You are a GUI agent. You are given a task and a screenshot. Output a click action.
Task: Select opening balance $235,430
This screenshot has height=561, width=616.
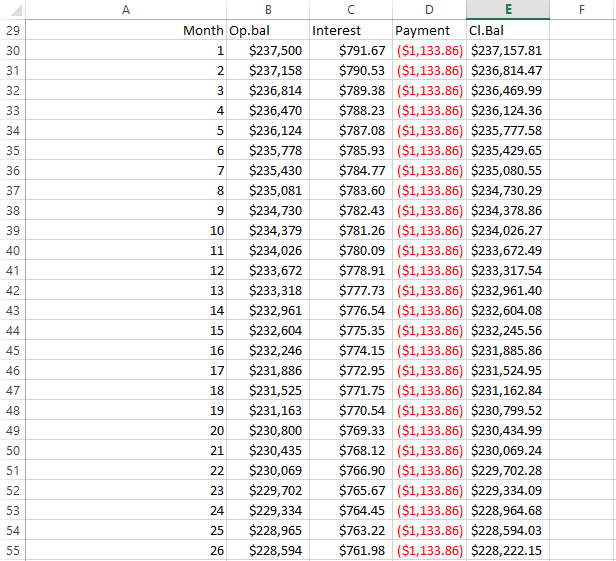click(268, 170)
